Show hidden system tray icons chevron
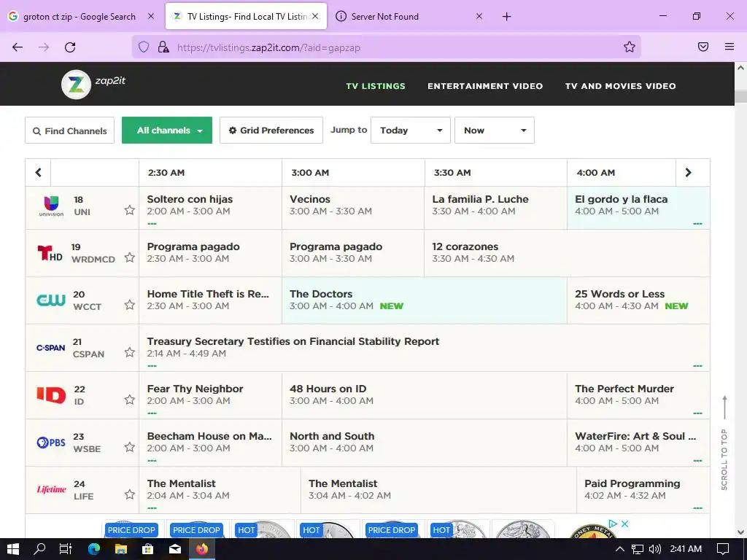This screenshot has height=560, width=747. [620, 549]
